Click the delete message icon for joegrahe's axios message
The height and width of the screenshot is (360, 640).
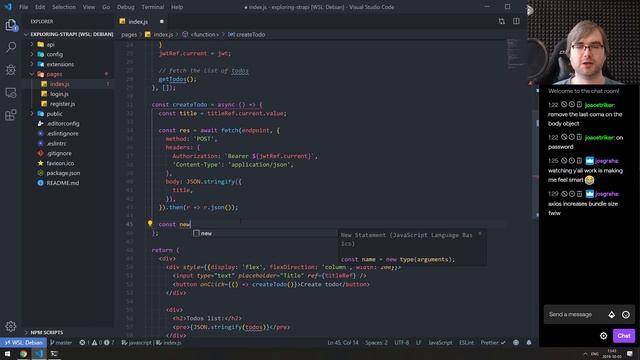579,194
